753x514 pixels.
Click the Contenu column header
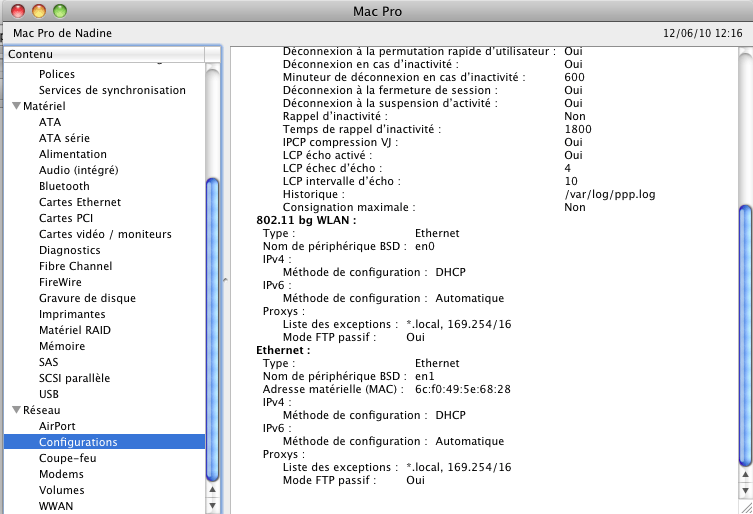point(105,54)
